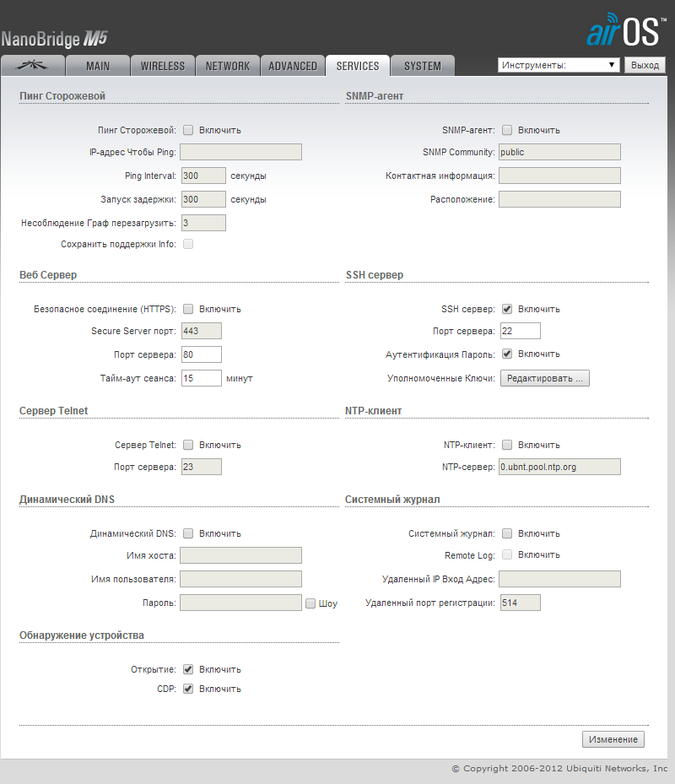Click the Ping Interval field
Image resolution: width=675 pixels, height=784 pixels.
[203, 176]
